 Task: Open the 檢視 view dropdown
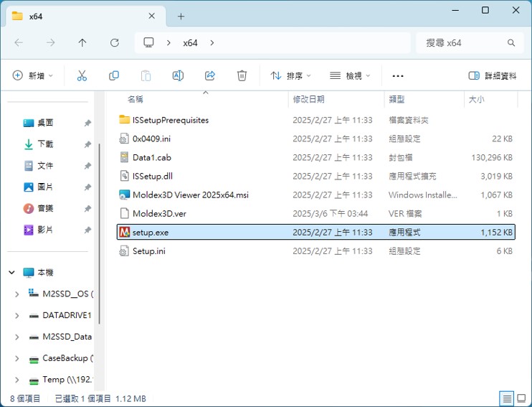[350, 75]
